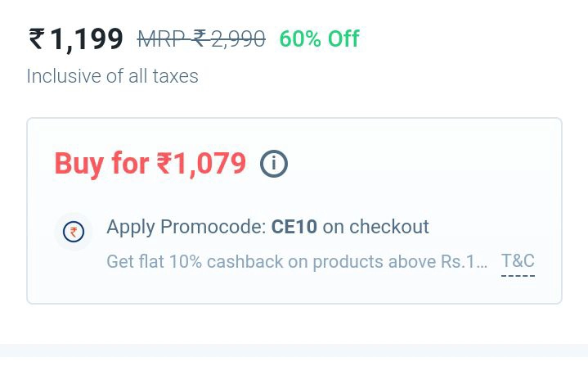Click the word Off in the discount label
The height and width of the screenshot is (384, 588).
tap(343, 38)
